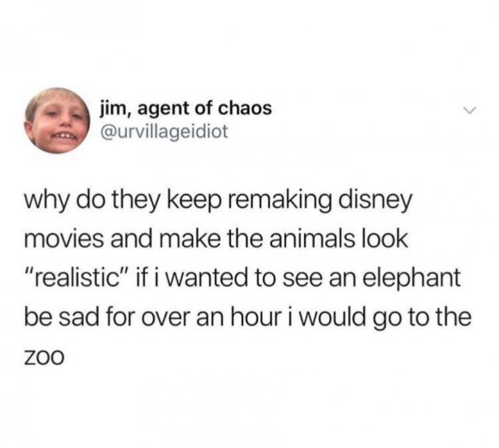Click jim's round profile avatar
Image resolution: width=499 pixels, height=448 pixels.
pos(57,121)
